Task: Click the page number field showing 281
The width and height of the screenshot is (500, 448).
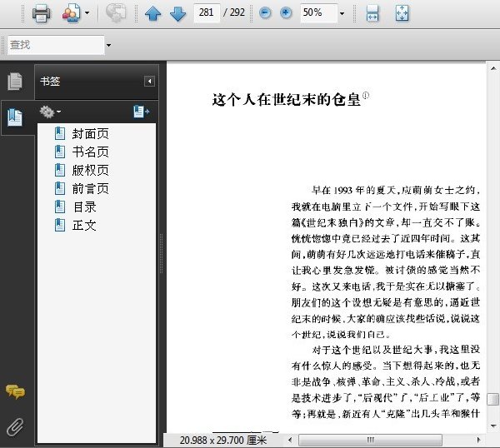Action: pos(207,12)
